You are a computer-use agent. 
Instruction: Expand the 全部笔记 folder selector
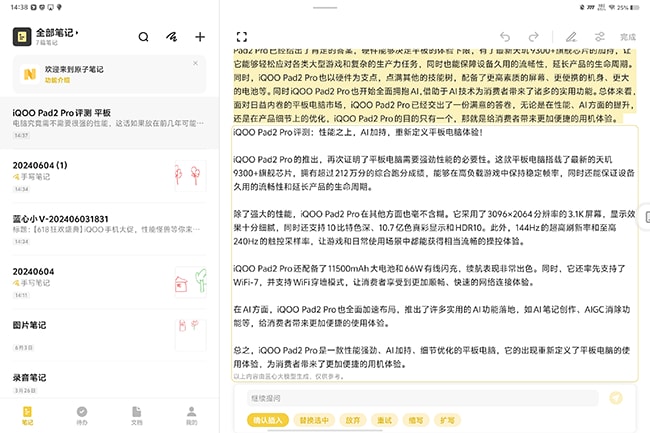[x=57, y=33]
